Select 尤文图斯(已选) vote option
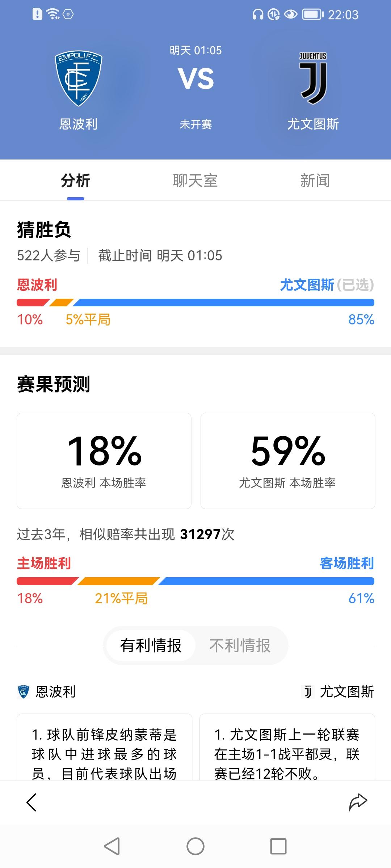391x868 pixels. pyautogui.click(x=327, y=285)
